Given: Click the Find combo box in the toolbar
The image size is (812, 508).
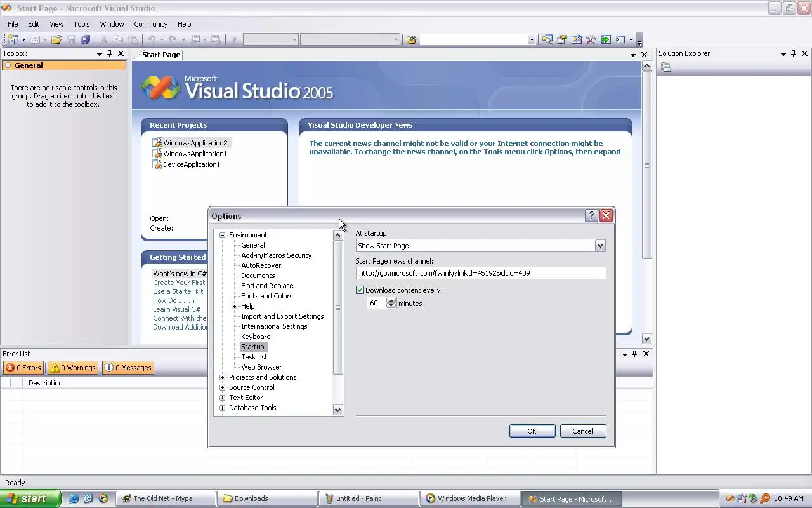Looking at the screenshot, I should tap(477, 39).
